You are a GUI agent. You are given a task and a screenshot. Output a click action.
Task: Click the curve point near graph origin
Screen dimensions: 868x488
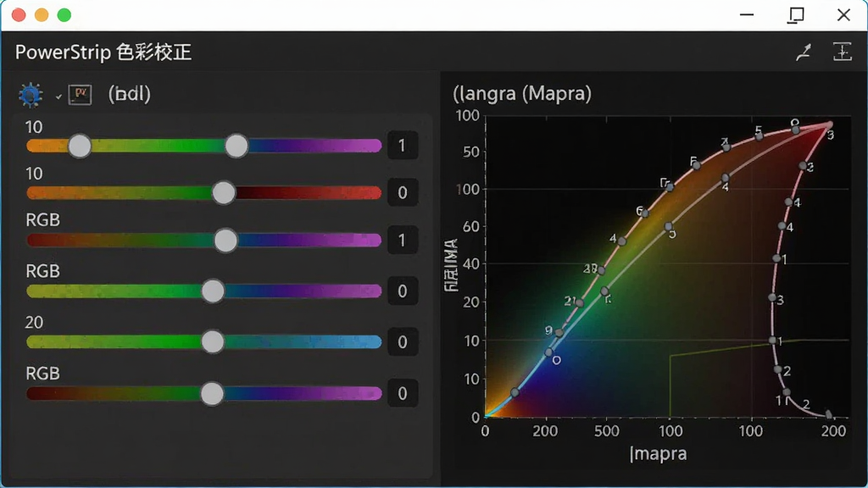tap(515, 392)
